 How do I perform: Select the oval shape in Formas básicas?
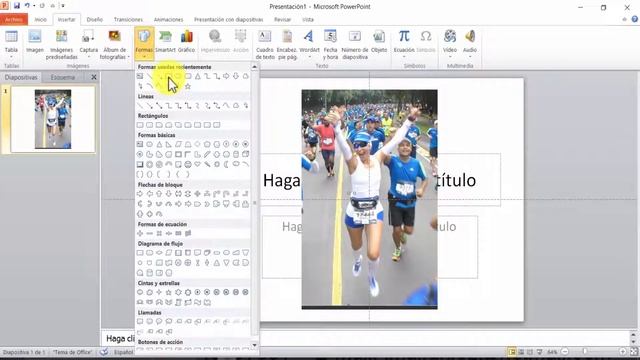click(149, 144)
